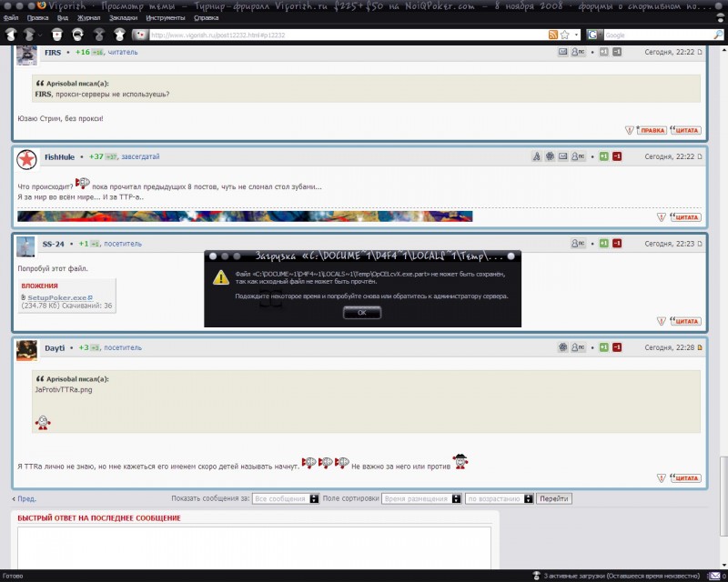
Task: Vote +1 on the SS-24 post
Action: click(603, 243)
